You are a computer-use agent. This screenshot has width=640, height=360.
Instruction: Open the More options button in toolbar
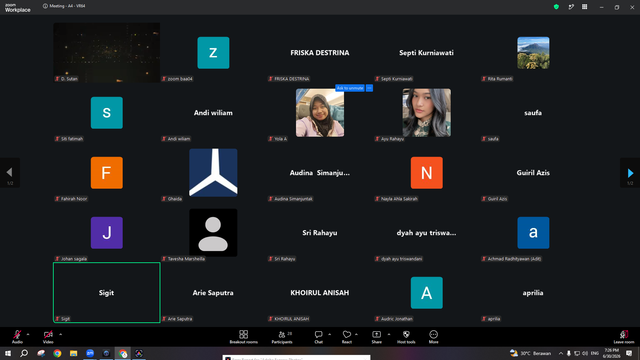433,337
